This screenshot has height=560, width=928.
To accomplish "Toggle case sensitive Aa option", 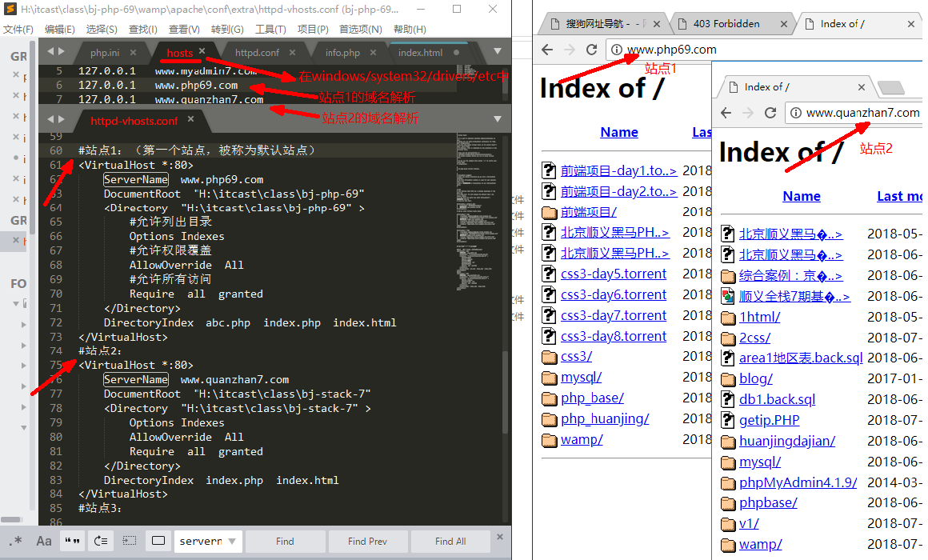I will click(x=44, y=541).
